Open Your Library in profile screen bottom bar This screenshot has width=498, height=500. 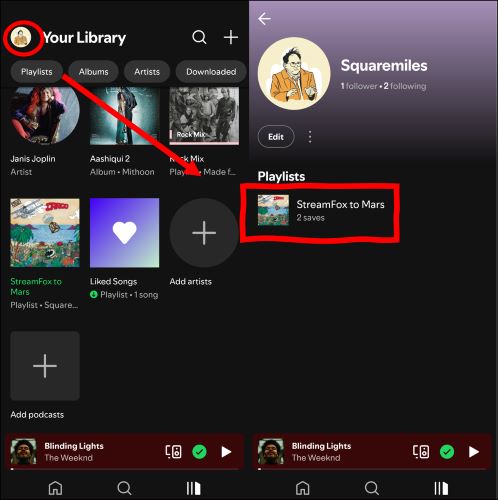click(x=441, y=488)
